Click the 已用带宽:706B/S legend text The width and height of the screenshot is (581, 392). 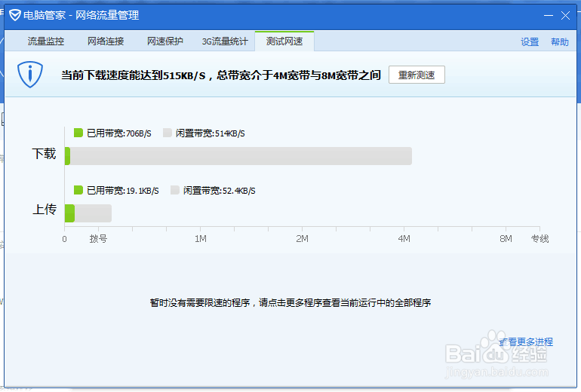119,133
